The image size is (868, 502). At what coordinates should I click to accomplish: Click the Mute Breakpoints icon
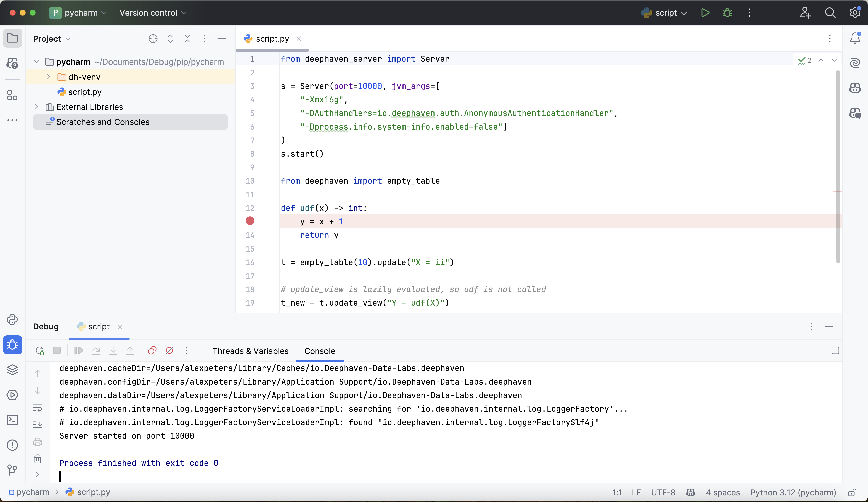(x=169, y=350)
